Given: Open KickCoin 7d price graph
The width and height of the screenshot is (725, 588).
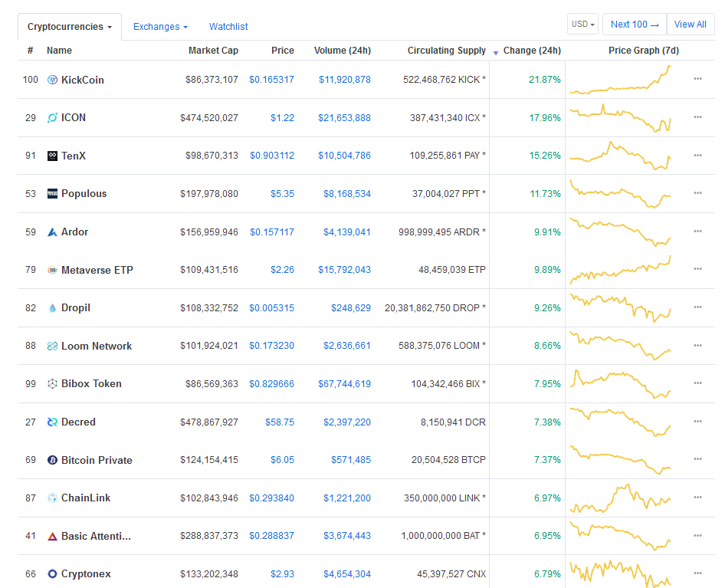Looking at the screenshot, I should pyautogui.click(x=621, y=80).
